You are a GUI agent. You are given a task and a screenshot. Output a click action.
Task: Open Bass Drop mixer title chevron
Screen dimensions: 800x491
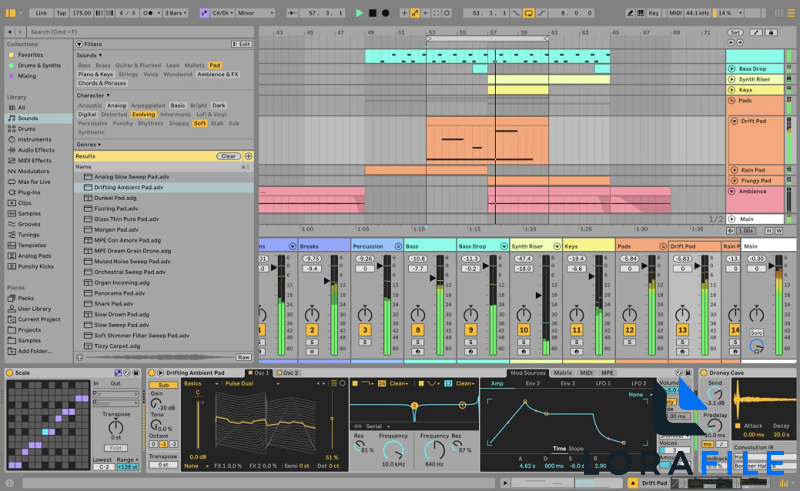tap(504, 246)
